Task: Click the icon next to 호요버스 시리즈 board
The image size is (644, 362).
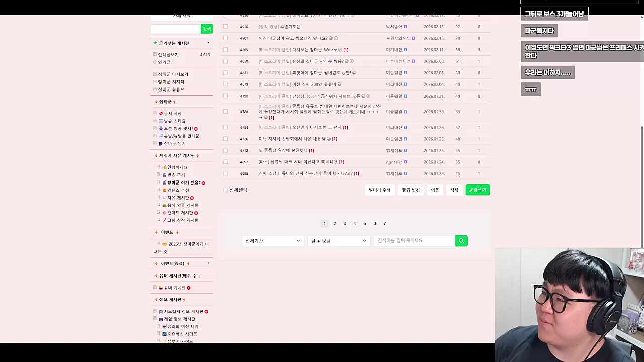Action: (164, 334)
